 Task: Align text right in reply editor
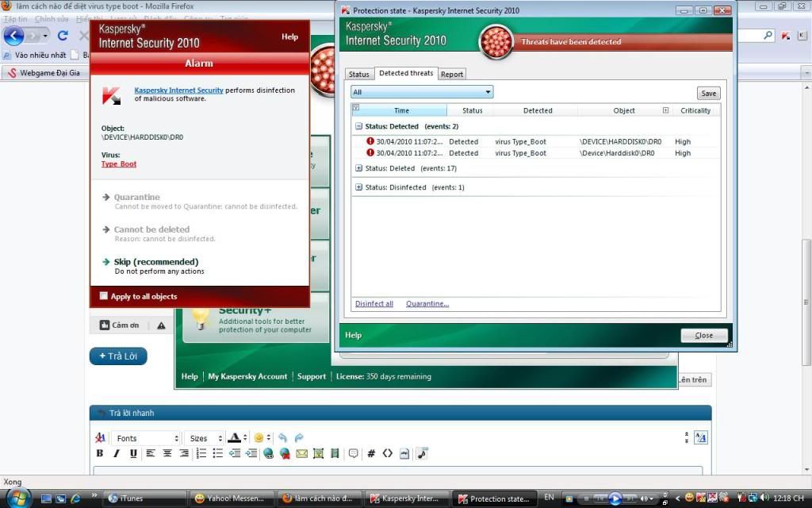(x=184, y=453)
